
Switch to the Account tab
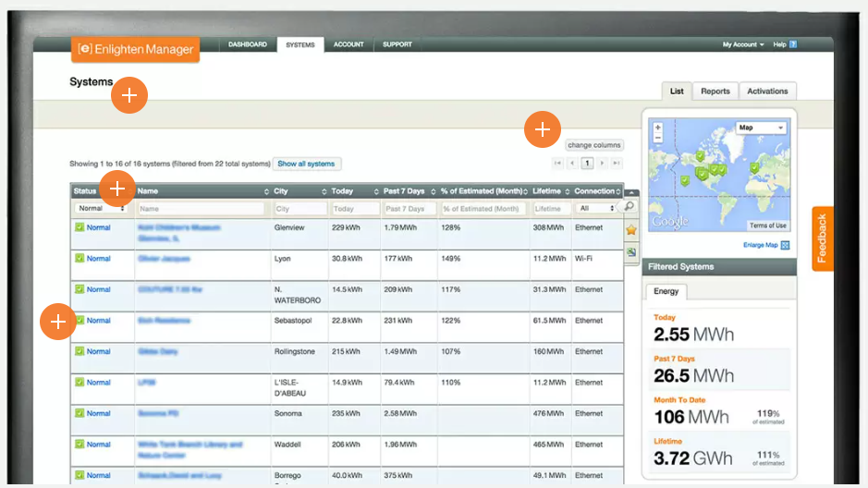[x=348, y=44]
